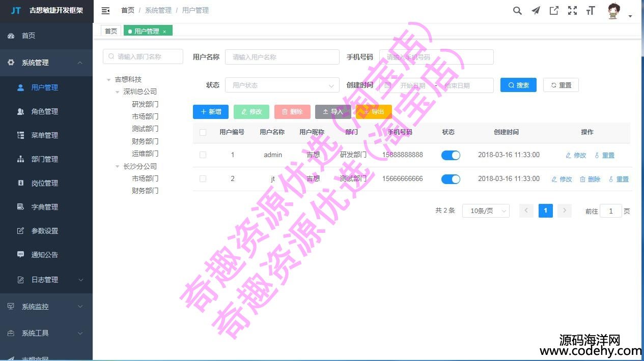The height and width of the screenshot is (361, 644).
Task: Close the 用户管理 tab with x icon
Action: click(164, 32)
